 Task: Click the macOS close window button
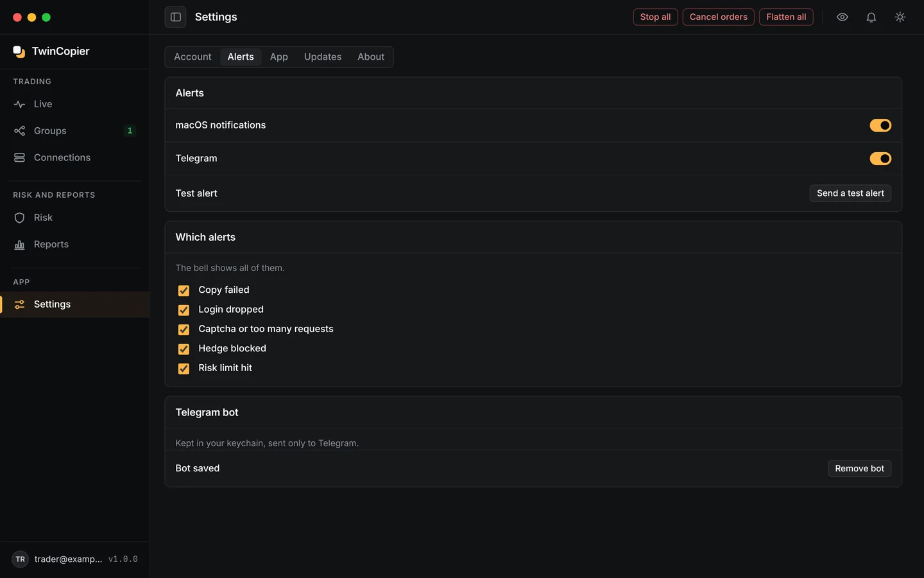[x=17, y=17]
